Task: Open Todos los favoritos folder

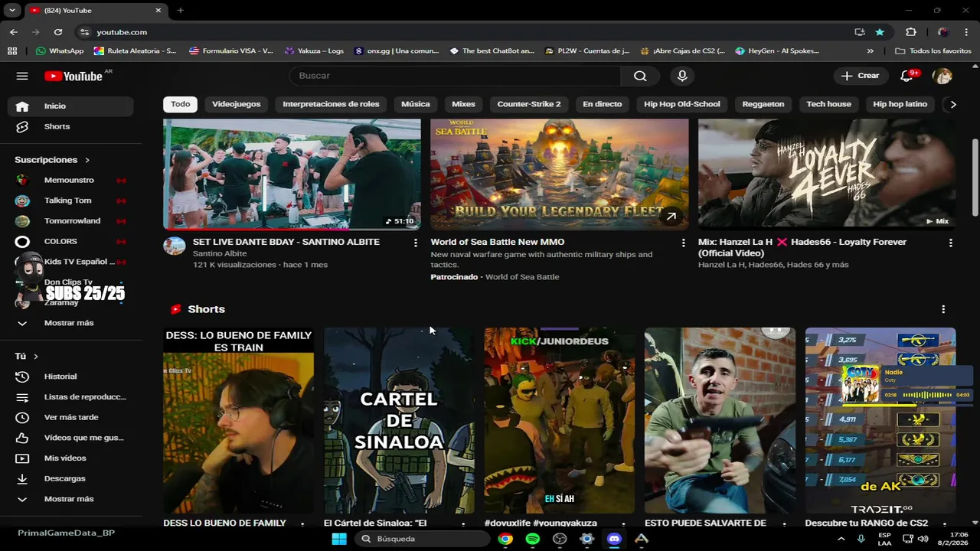Action: click(x=933, y=51)
